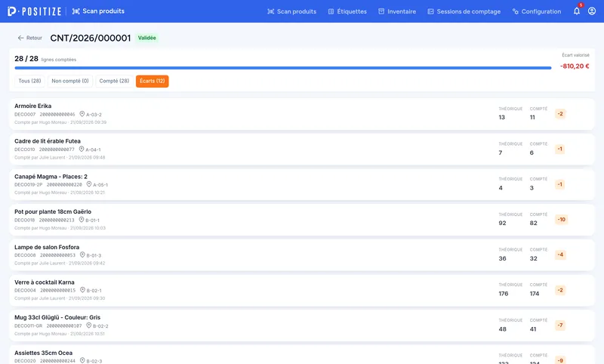
Task: Open Scan produits in navigation
Action: tap(292, 11)
